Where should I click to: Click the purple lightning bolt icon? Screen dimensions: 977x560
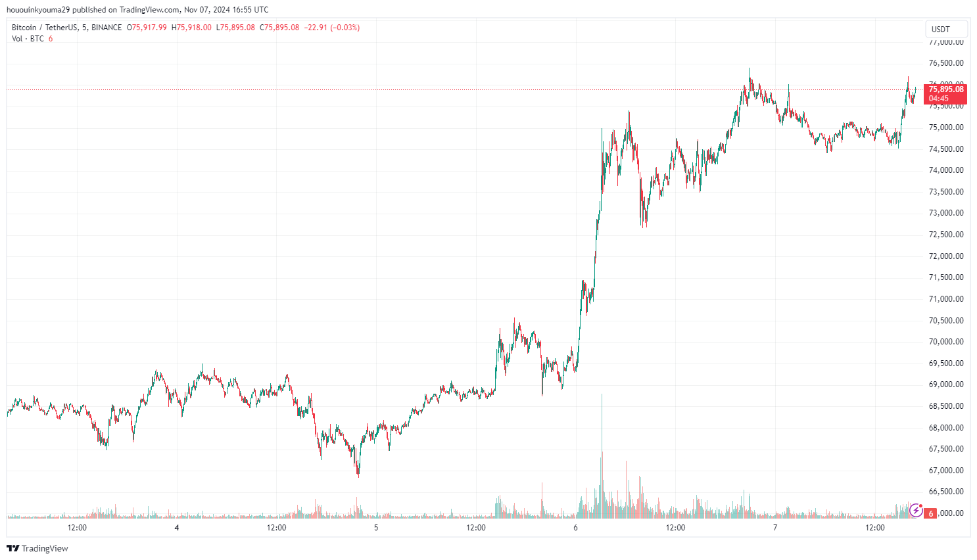coord(916,510)
